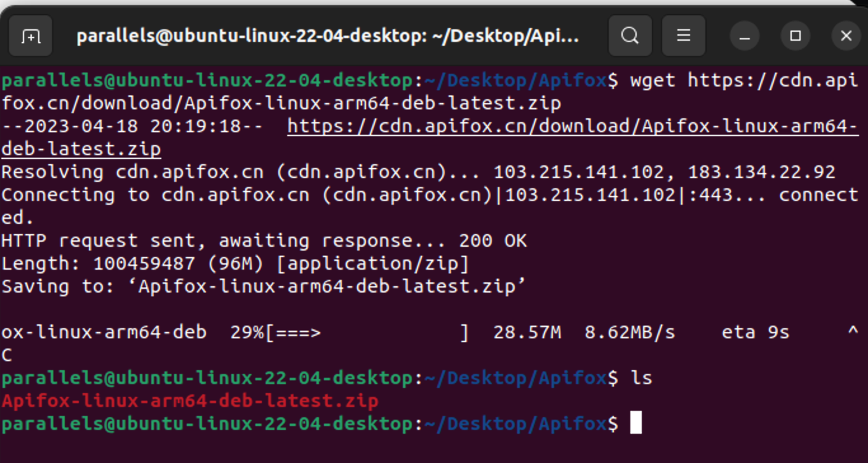Minimize the terminal window
Screen dimensions: 868x463
(x=745, y=36)
